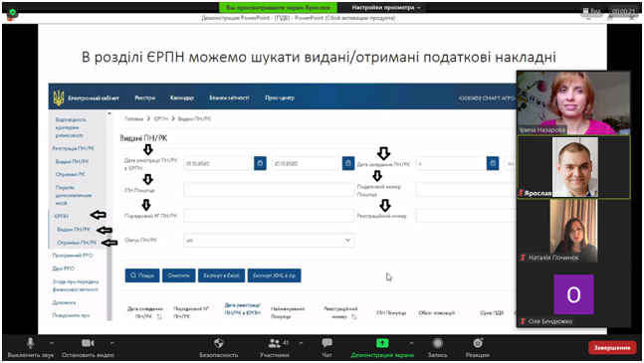Open Бланки звітності menu item

pyautogui.click(x=229, y=97)
